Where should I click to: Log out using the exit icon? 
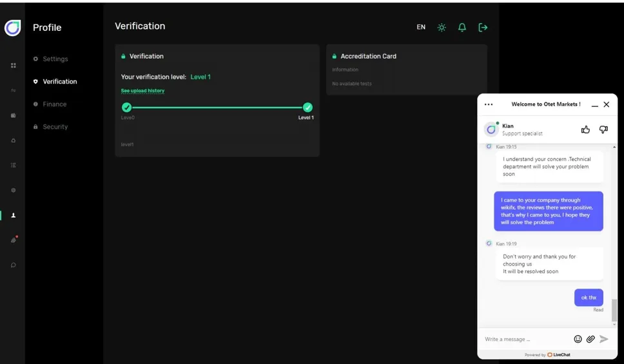click(483, 28)
